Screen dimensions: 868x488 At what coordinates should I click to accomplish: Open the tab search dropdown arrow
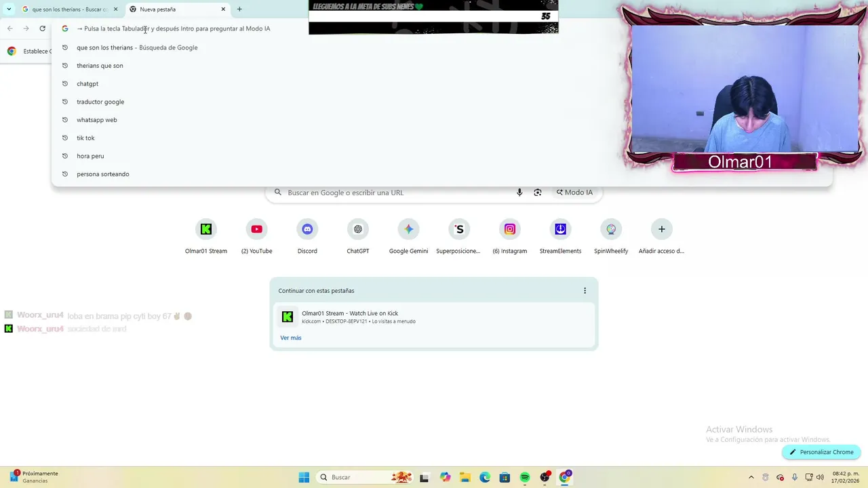click(x=9, y=9)
